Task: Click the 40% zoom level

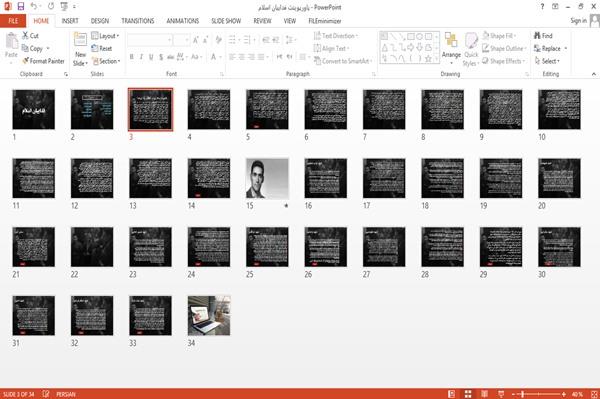Action: (x=577, y=394)
